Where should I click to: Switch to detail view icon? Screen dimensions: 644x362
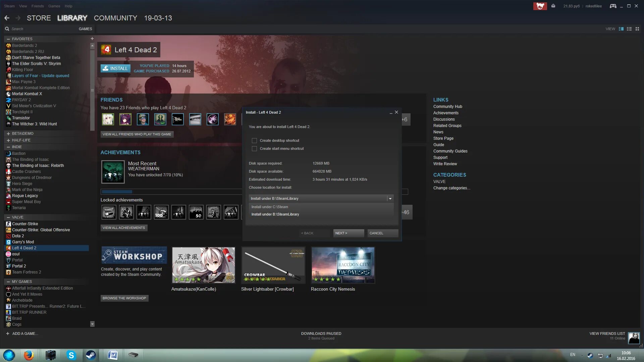tap(621, 29)
